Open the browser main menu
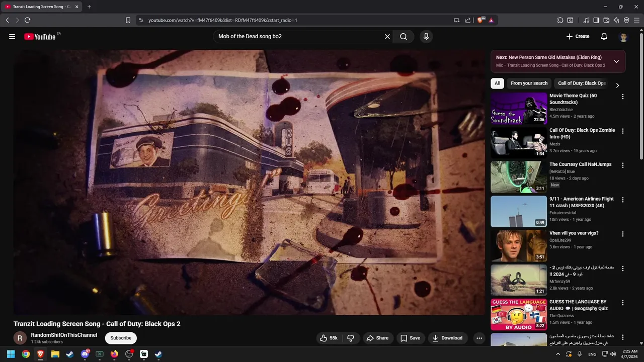 636,20
